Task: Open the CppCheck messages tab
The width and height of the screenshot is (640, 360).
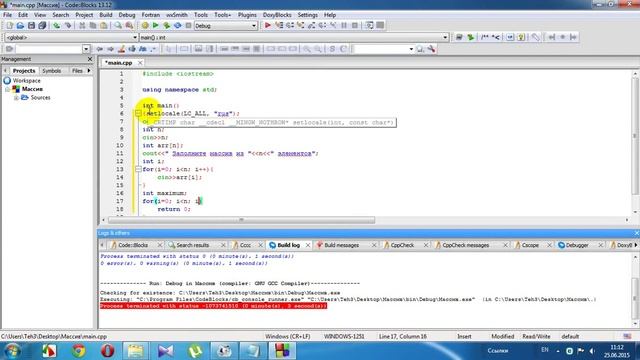Action: pyautogui.click(x=465, y=245)
